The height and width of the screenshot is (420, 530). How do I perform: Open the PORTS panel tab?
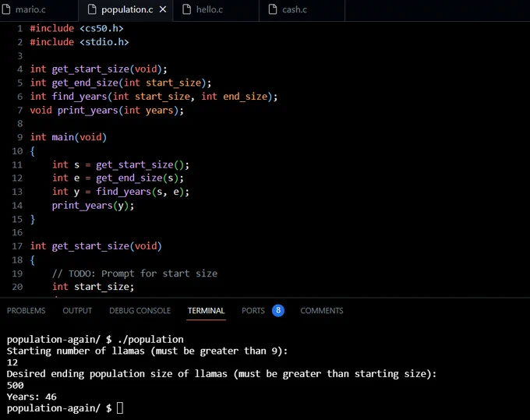pyautogui.click(x=253, y=311)
